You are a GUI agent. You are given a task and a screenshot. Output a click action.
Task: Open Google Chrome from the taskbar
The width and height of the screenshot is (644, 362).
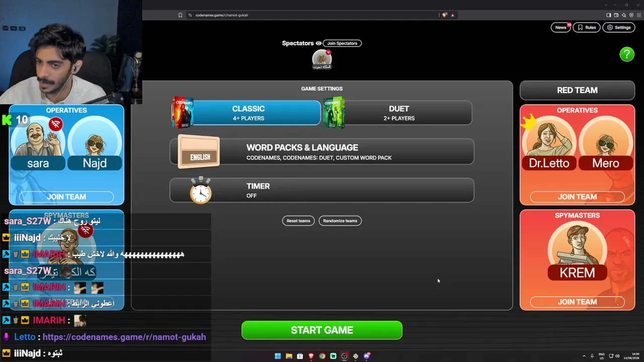pos(322,356)
